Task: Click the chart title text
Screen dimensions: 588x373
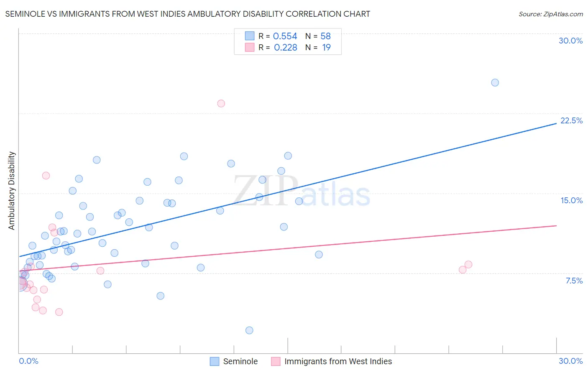Action: 188,14
